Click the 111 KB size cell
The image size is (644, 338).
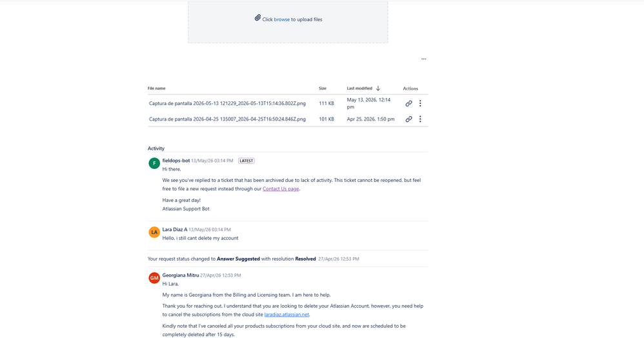pos(327,103)
